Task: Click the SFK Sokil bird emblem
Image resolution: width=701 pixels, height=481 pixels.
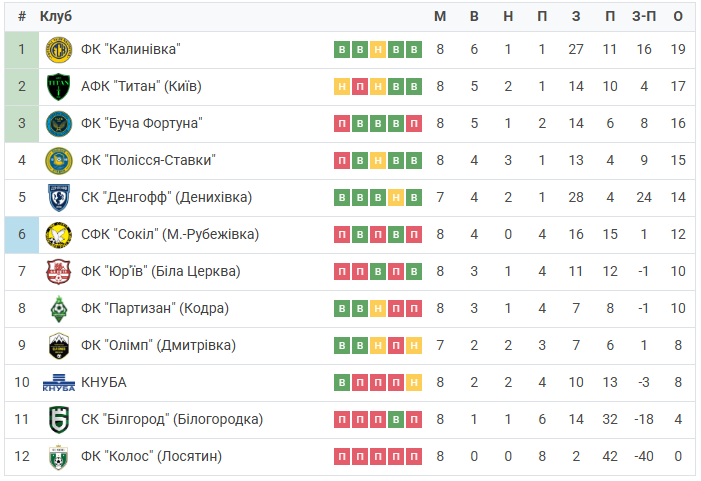Action: pyautogui.click(x=59, y=235)
